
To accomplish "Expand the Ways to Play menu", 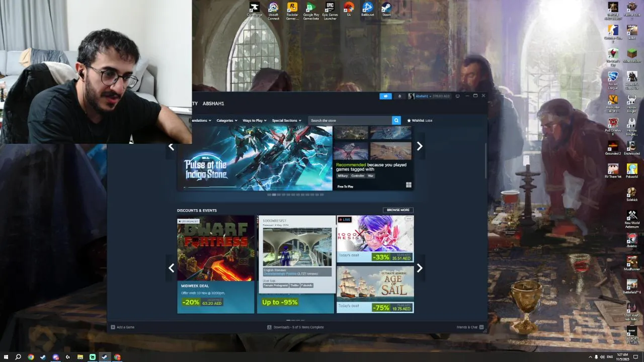I will (x=254, y=121).
